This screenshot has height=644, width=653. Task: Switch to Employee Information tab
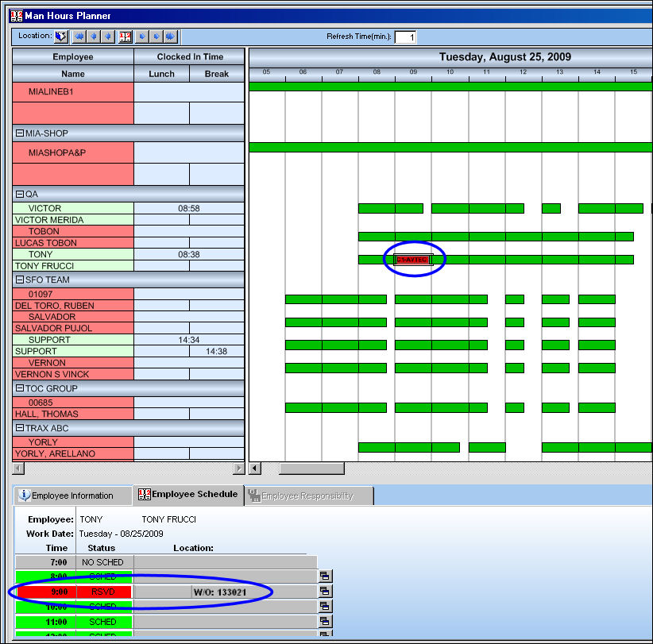[72, 496]
